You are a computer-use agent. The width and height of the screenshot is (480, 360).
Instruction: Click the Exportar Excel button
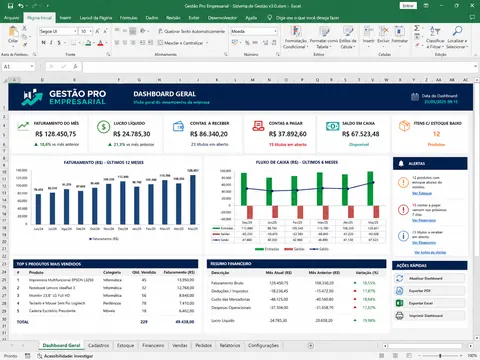pyautogui.click(x=430, y=303)
